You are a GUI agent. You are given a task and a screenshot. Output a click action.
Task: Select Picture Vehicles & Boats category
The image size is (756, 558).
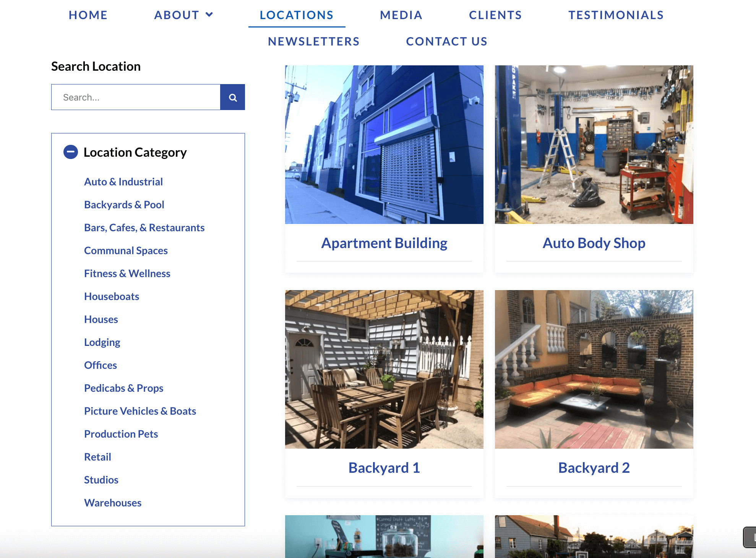tap(140, 411)
